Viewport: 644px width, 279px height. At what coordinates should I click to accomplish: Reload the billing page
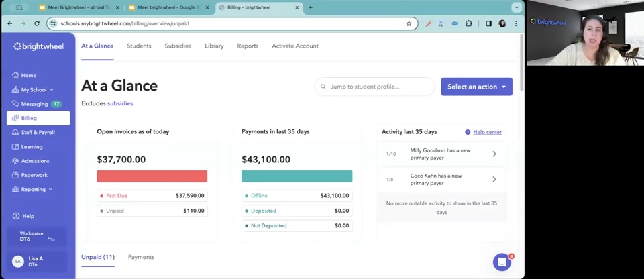pyautogui.click(x=37, y=24)
